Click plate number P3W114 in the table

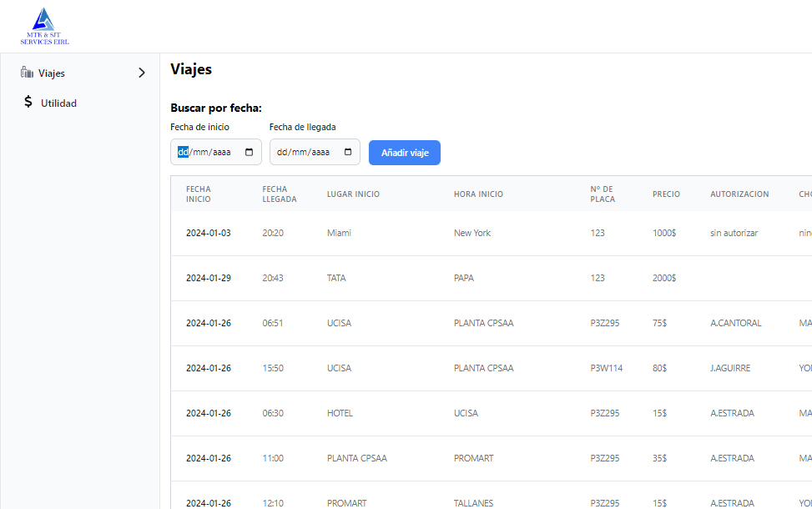point(606,369)
